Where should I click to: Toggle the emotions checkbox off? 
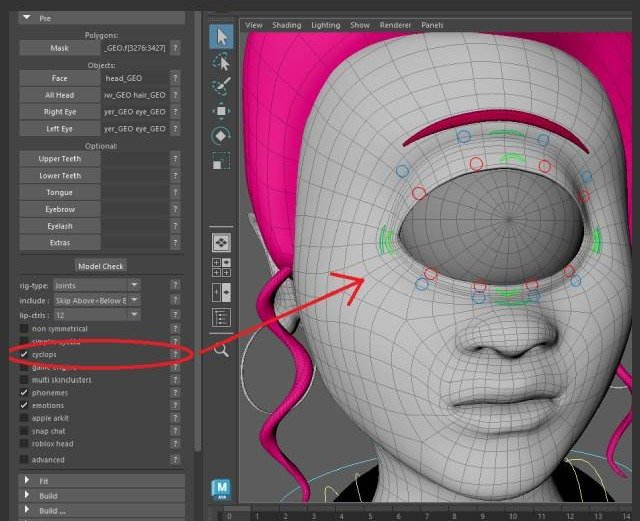tap(24, 405)
